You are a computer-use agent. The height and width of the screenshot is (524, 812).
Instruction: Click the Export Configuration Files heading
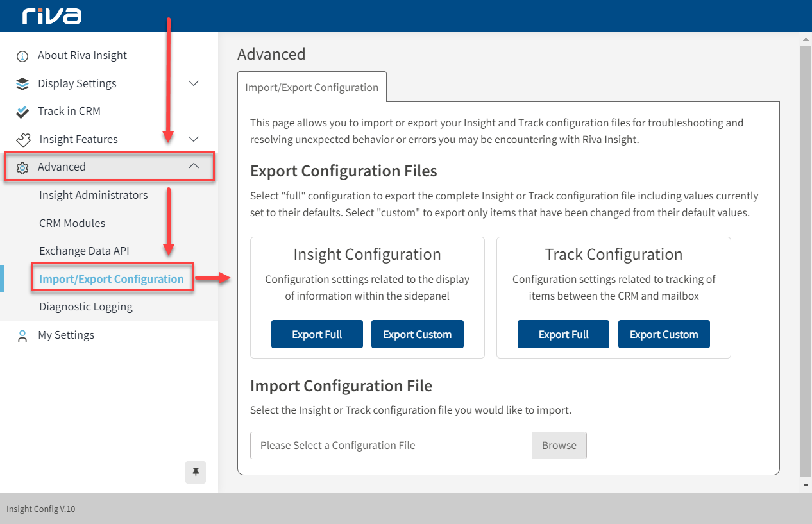click(x=344, y=171)
